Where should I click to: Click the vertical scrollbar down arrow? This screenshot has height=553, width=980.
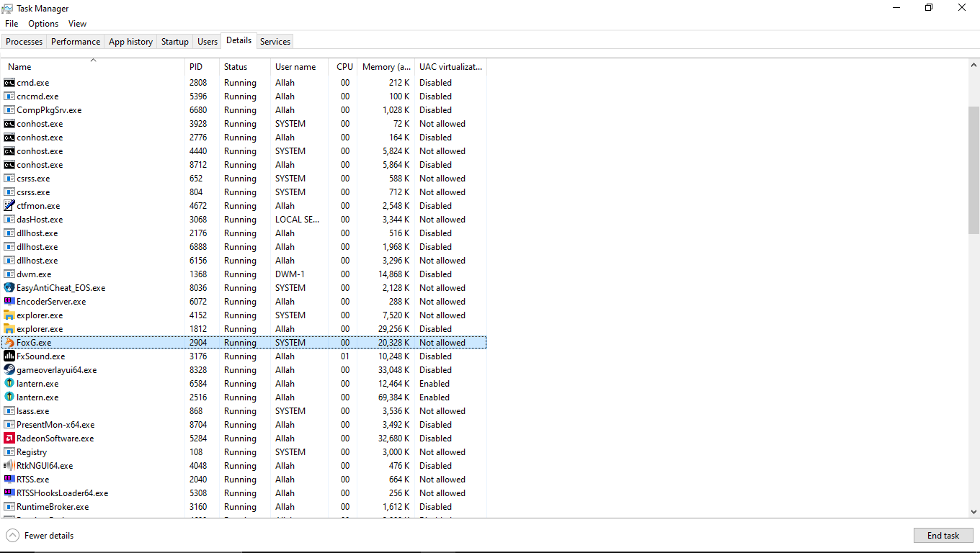[974, 512]
